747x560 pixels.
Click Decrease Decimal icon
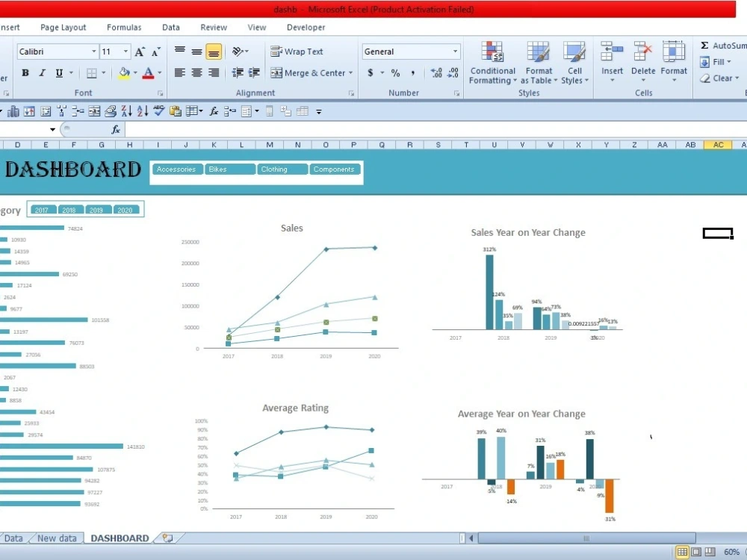(x=453, y=73)
